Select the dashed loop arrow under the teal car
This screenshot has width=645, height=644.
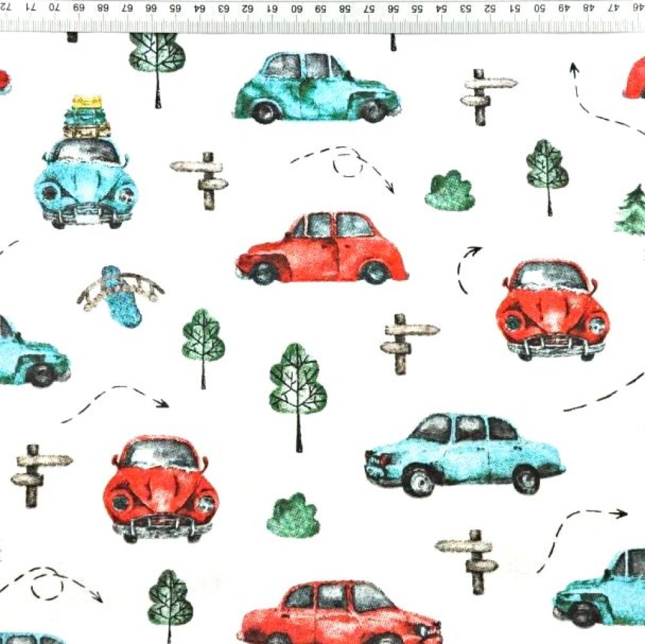coord(345,166)
